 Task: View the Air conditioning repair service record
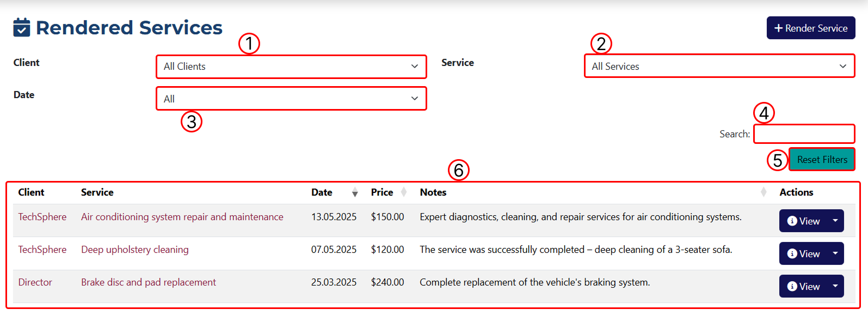click(804, 221)
